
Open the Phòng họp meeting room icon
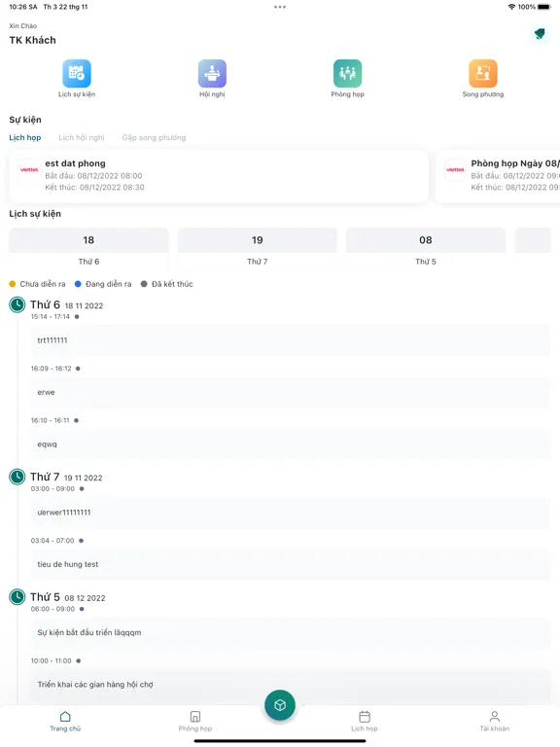[348, 73]
